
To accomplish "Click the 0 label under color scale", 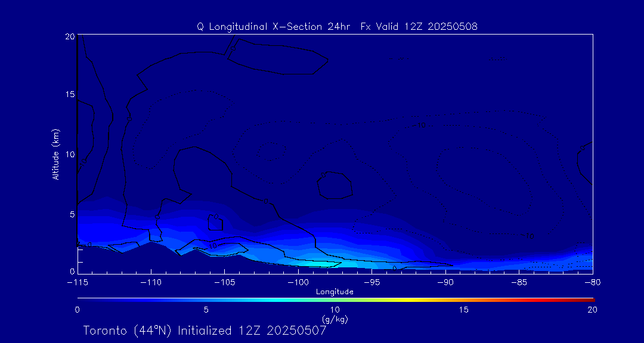I will coord(77,310).
